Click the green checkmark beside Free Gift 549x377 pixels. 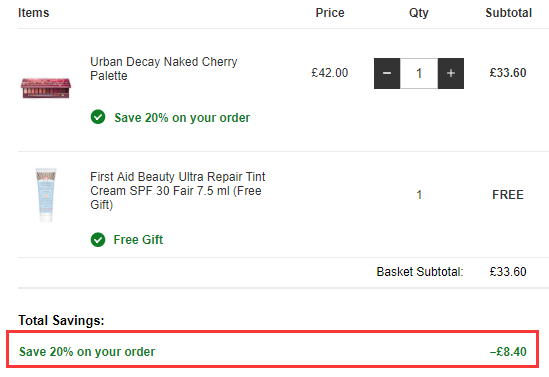pos(98,240)
